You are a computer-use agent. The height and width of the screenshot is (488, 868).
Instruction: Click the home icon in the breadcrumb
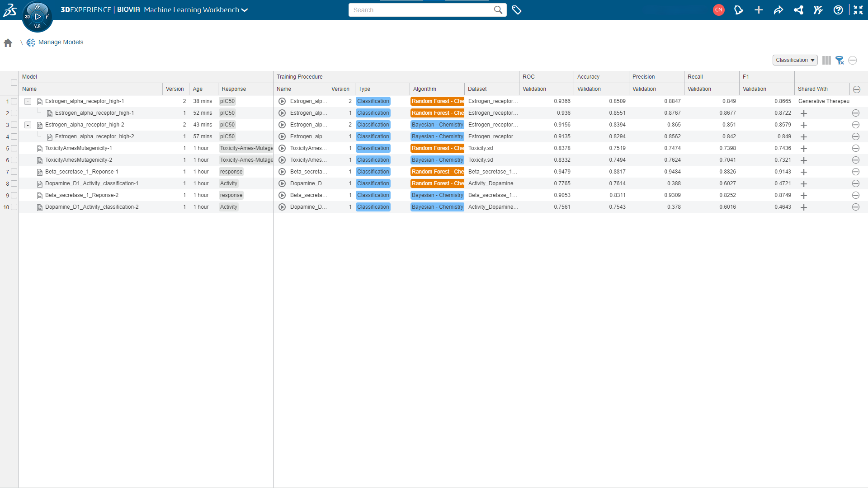click(x=8, y=42)
